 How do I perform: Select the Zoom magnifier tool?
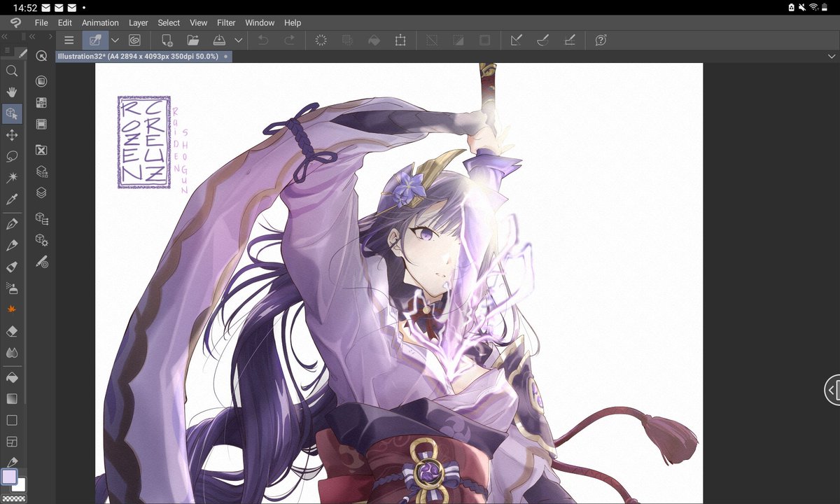coord(12,71)
